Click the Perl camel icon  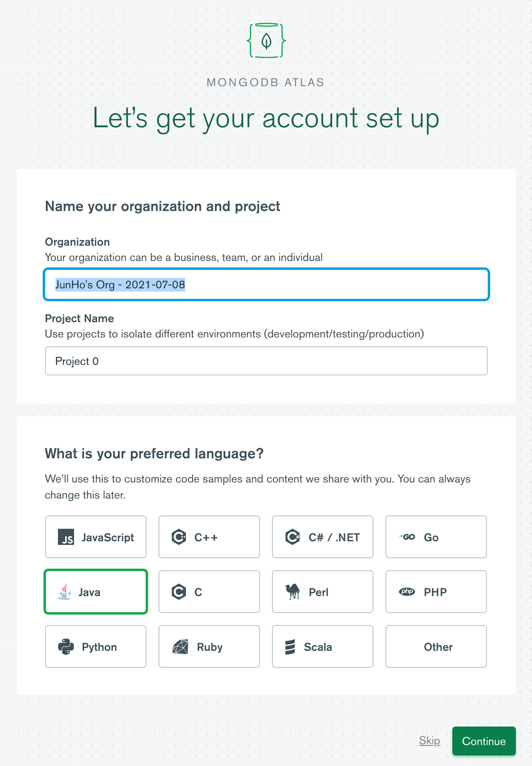(x=293, y=592)
